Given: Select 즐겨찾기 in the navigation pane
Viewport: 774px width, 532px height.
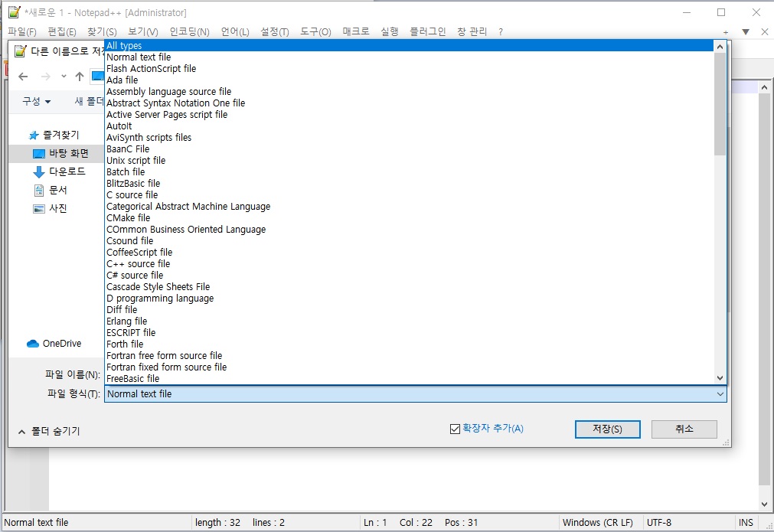Looking at the screenshot, I should (54, 135).
